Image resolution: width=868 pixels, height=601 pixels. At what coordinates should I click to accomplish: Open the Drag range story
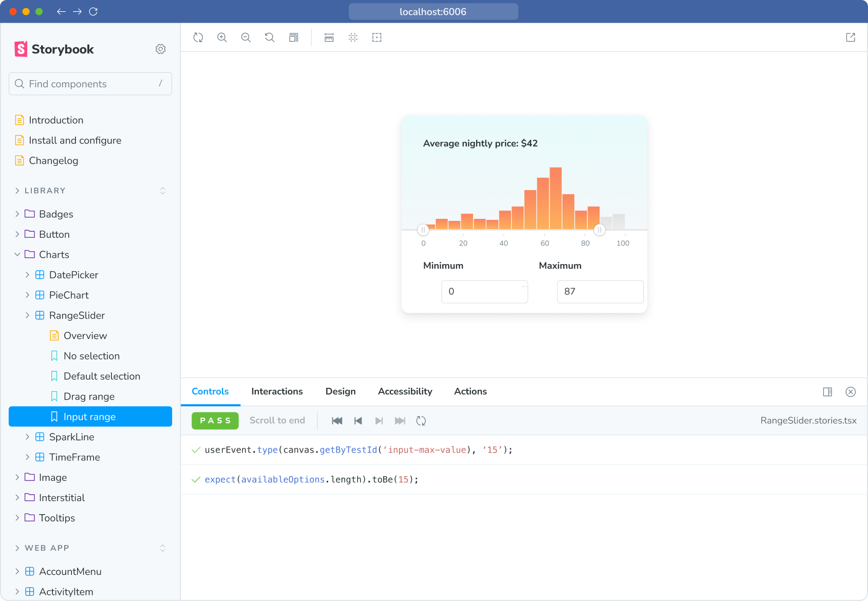[89, 397]
